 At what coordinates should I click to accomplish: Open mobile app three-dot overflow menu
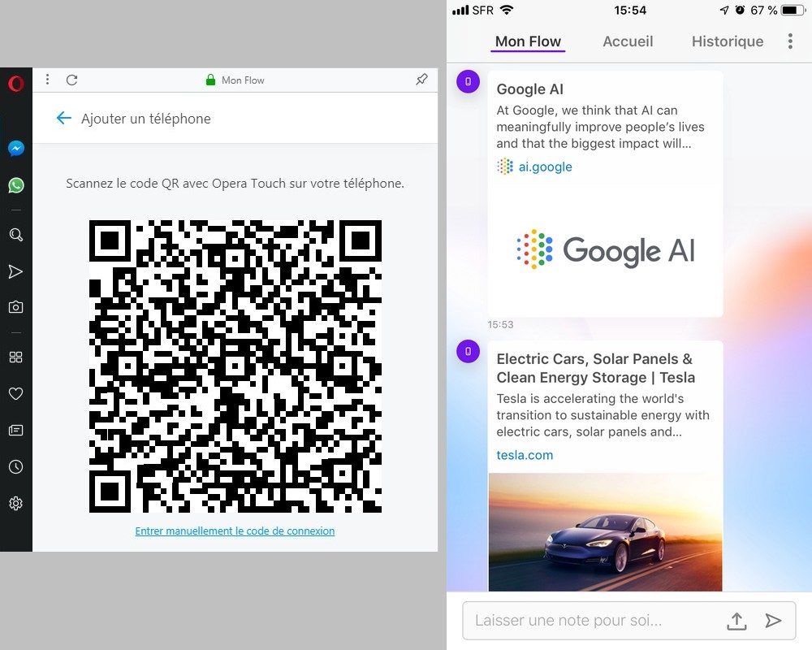click(790, 41)
